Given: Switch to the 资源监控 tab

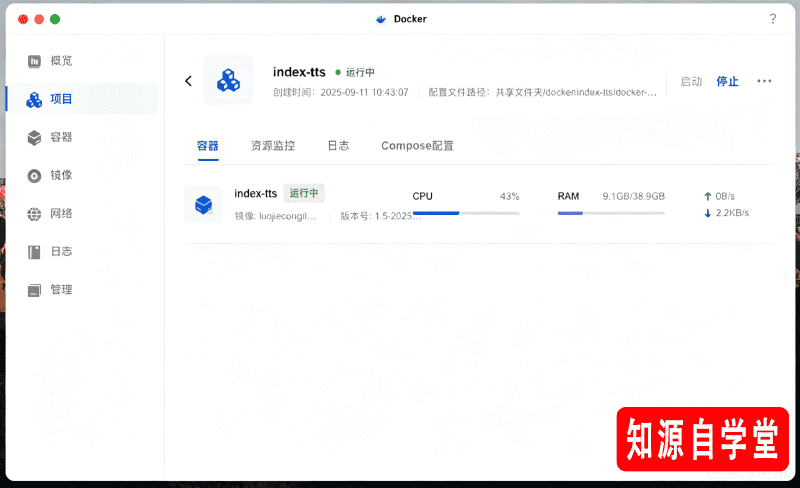Looking at the screenshot, I should (273, 146).
